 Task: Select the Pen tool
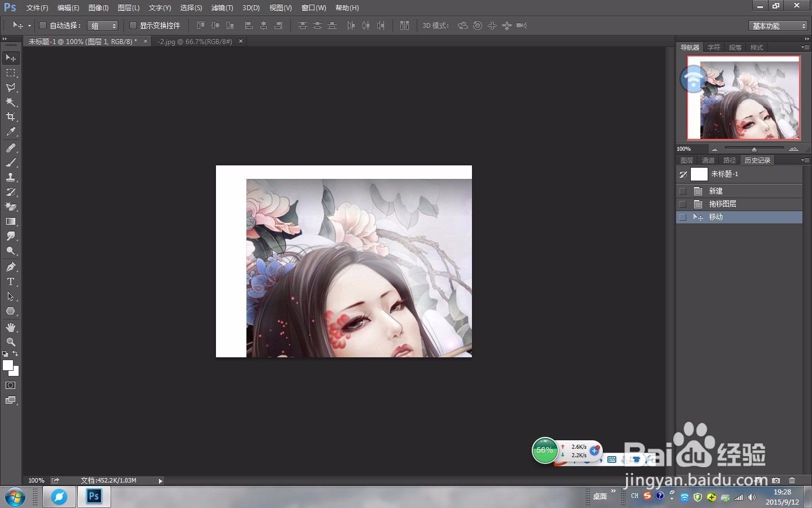click(x=11, y=267)
